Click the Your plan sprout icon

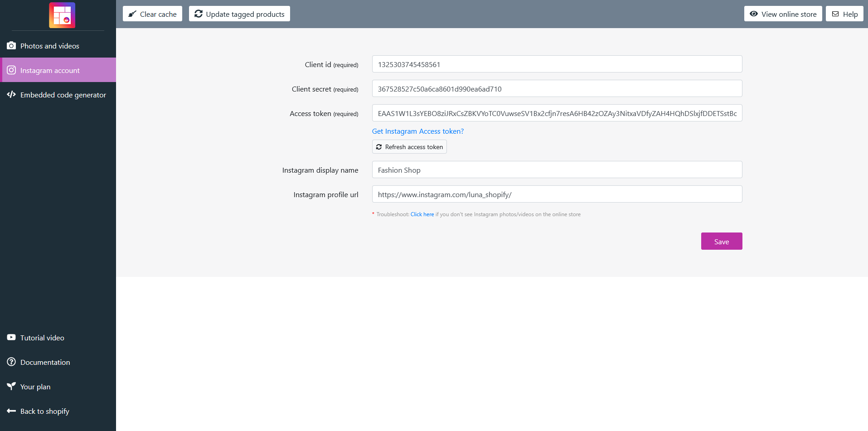tap(11, 386)
